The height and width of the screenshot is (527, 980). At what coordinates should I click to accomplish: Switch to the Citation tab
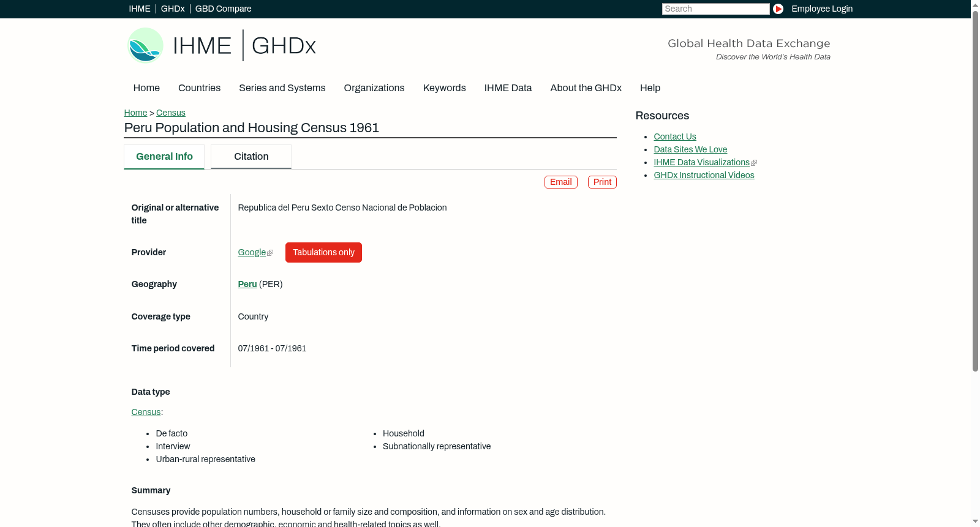pyautogui.click(x=251, y=157)
